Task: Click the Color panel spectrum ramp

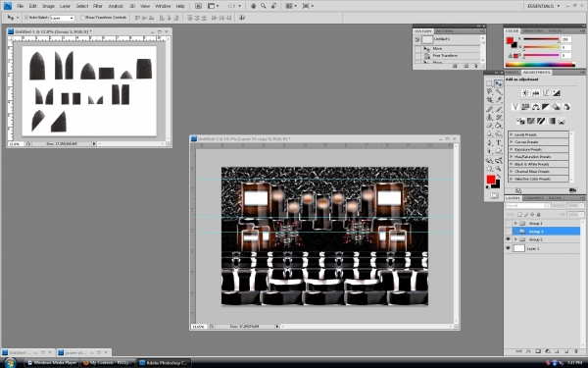Action: 540,65
